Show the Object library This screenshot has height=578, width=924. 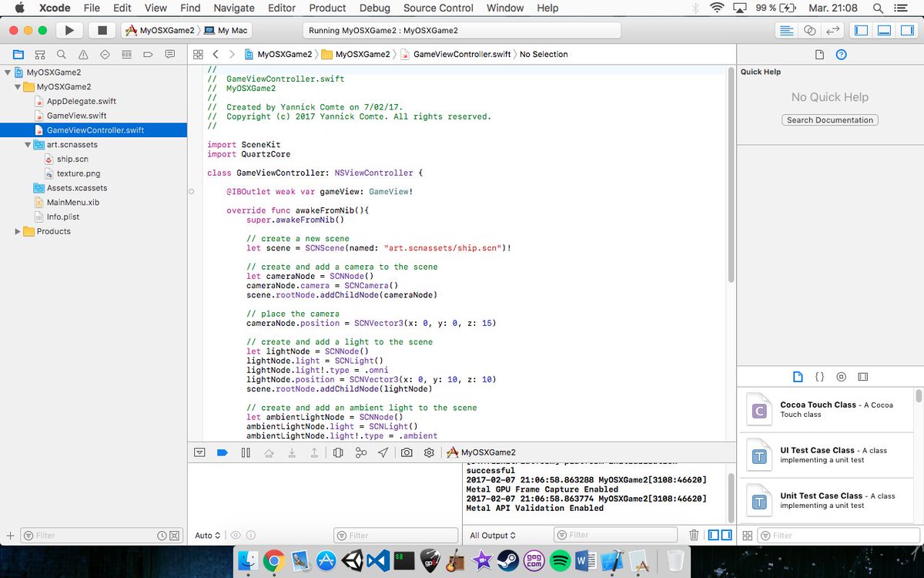[841, 377]
